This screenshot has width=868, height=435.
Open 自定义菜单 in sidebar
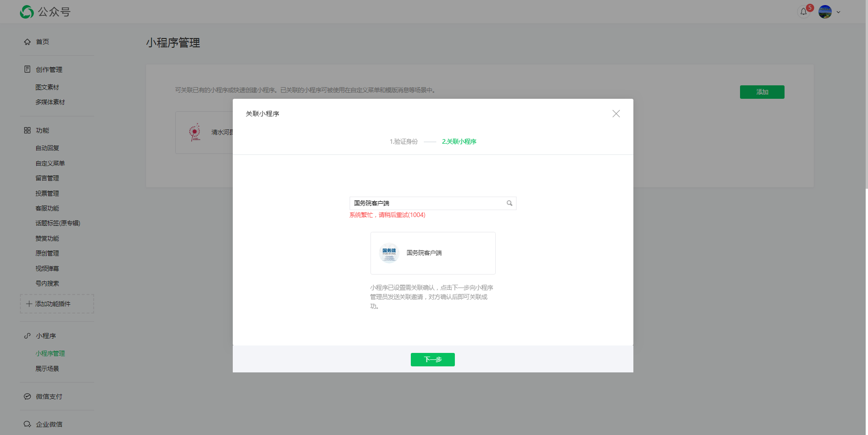pyautogui.click(x=50, y=163)
